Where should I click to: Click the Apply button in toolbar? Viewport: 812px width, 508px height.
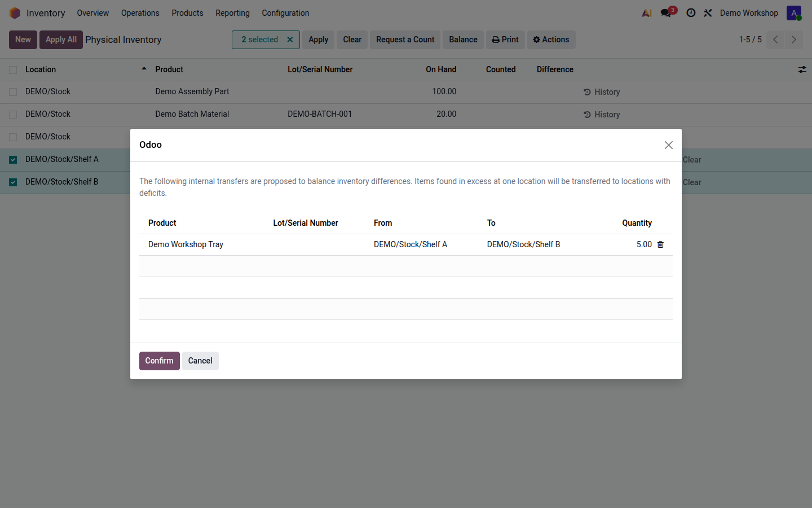[x=318, y=40]
